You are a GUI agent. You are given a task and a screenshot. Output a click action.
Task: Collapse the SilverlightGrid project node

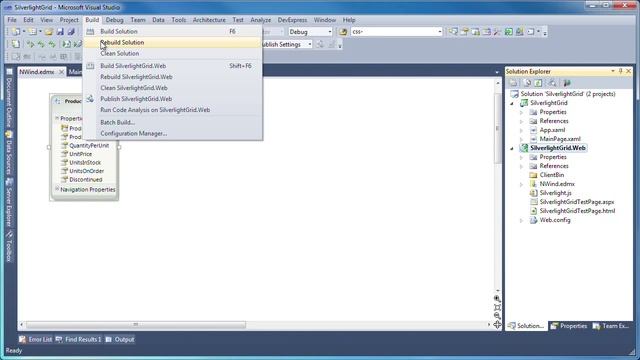point(512,103)
